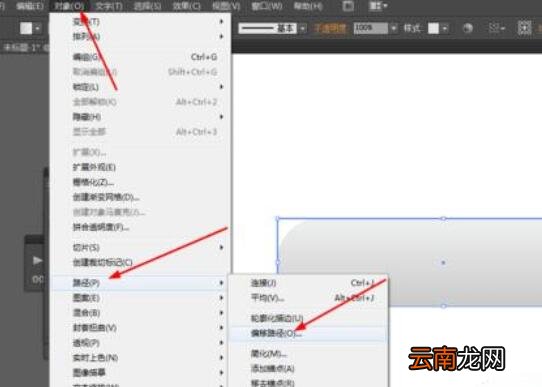Expand the 图案(E) submenu

[140, 298]
